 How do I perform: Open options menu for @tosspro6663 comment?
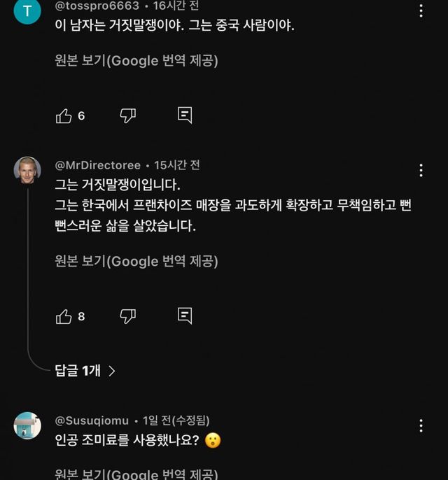point(421,11)
